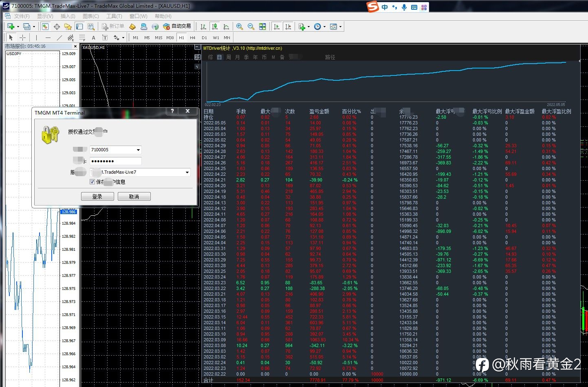
Task: Open the 图表(C) menu
Action: (x=90, y=16)
